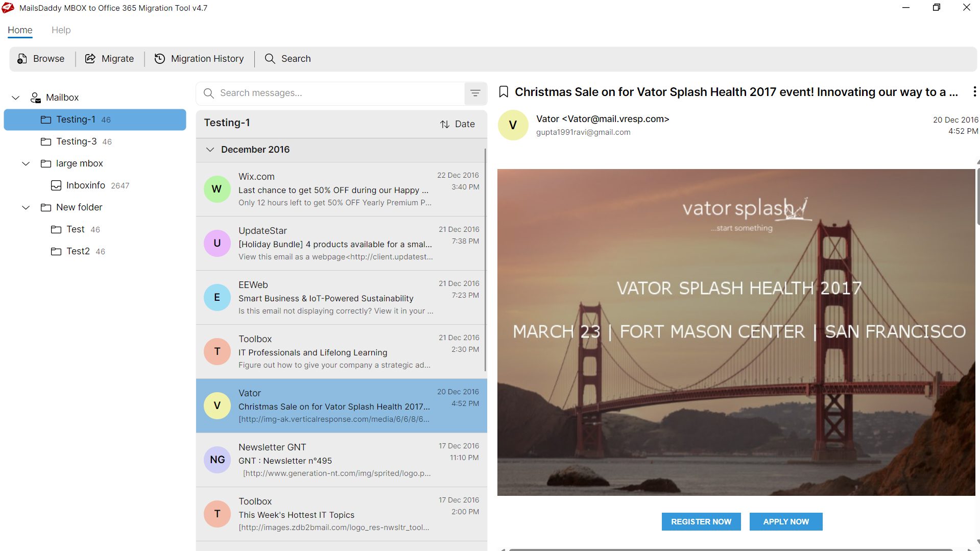The image size is (980, 551).
Task: Click the U avatar of UpdateStar email
Action: click(x=217, y=244)
